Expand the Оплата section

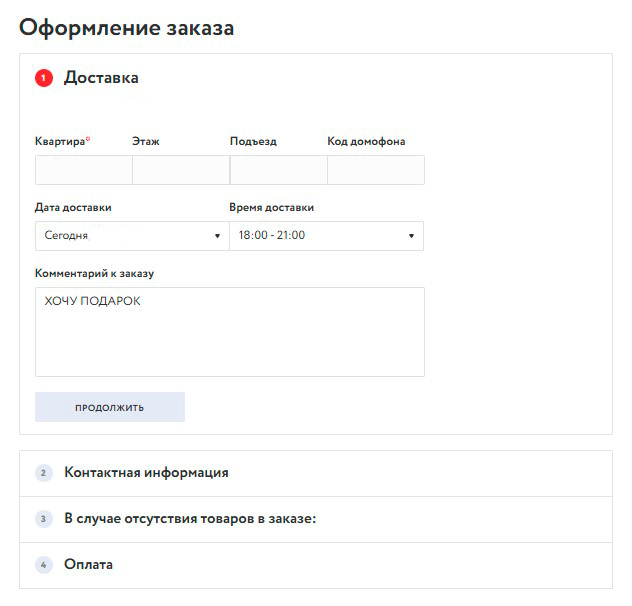click(x=316, y=565)
